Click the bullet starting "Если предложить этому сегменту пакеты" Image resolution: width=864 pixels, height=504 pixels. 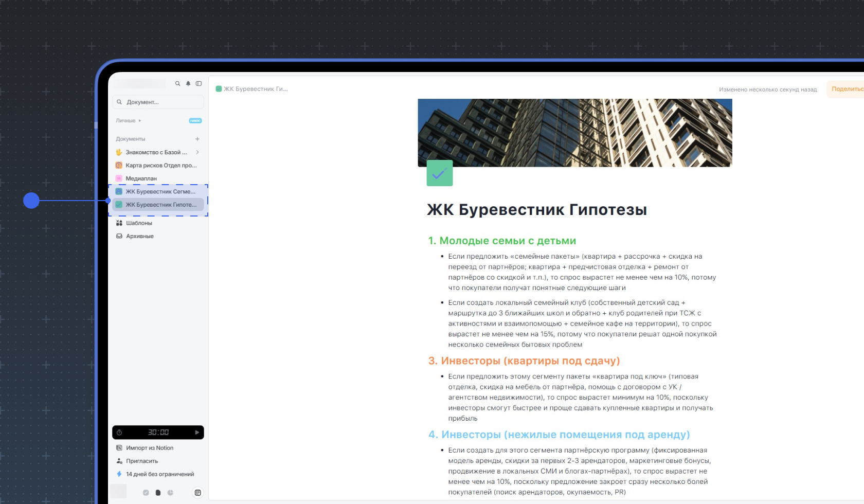[581, 398]
